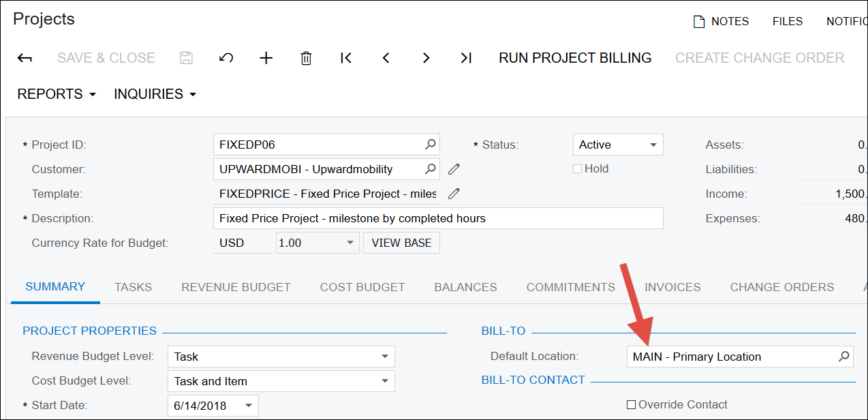
Task: Open the Cost Budget tab
Action: click(362, 287)
